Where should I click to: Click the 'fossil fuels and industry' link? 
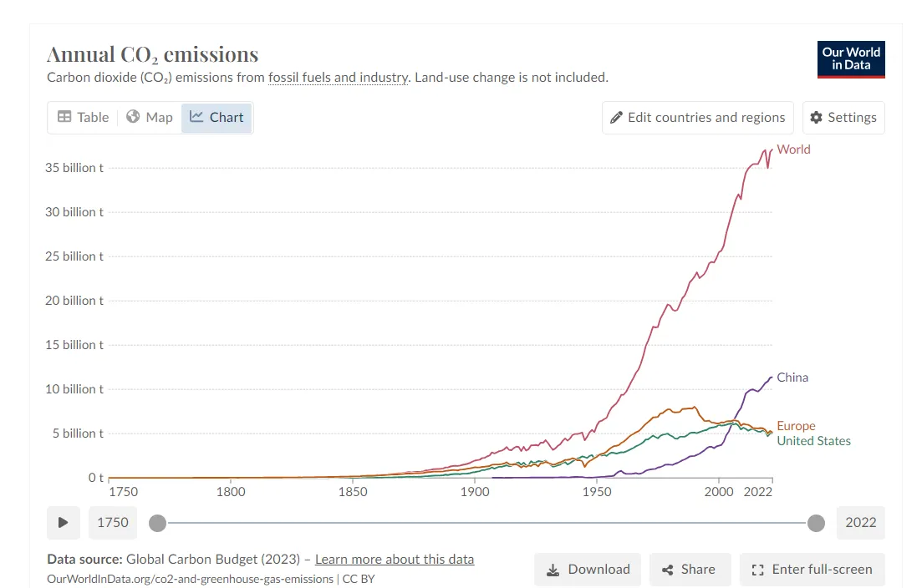tap(338, 78)
